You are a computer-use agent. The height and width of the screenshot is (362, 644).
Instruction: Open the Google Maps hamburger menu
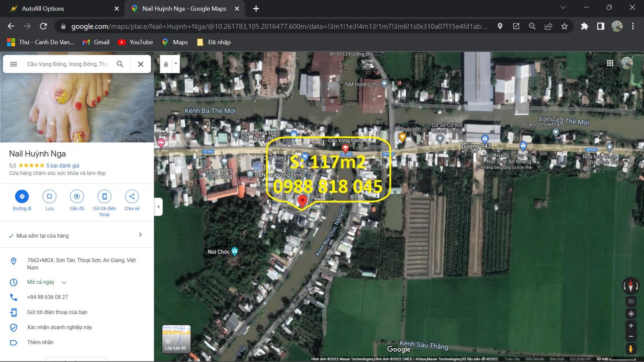(x=13, y=64)
